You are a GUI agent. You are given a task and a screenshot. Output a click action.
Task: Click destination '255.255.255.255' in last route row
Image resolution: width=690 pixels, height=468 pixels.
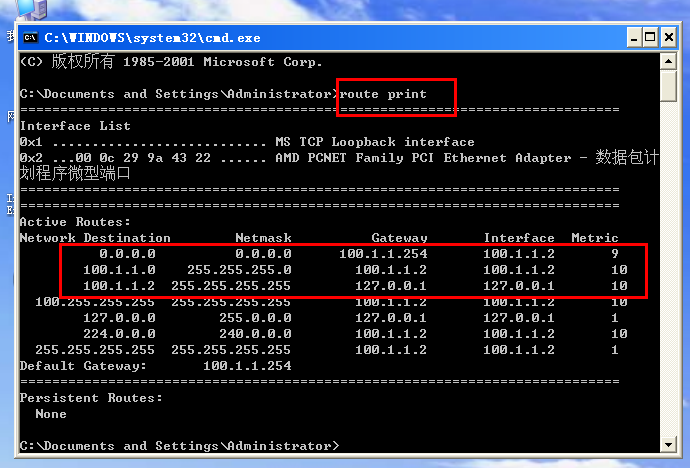coord(95,350)
